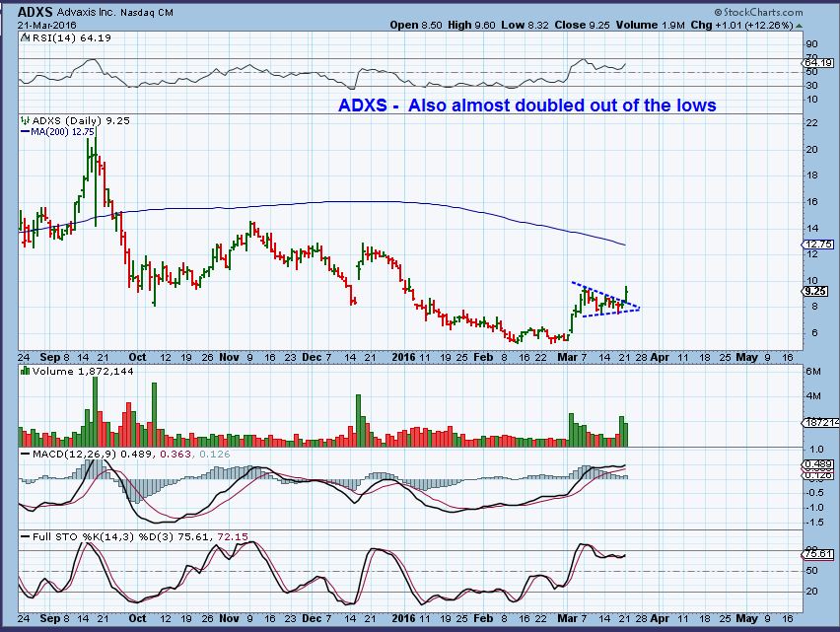Click the bar icon before the Volume label
The width and height of the screenshot is (840, 632).
click(25, 371)
